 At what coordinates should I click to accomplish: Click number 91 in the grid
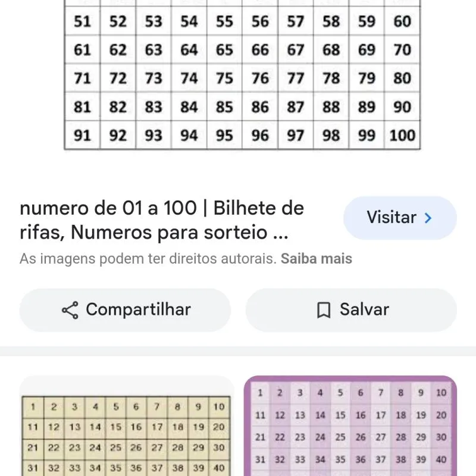(x=82, y=135)
